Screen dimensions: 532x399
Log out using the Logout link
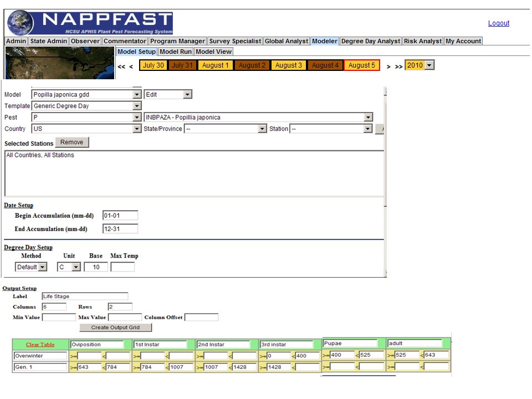[x=499, y=23]
